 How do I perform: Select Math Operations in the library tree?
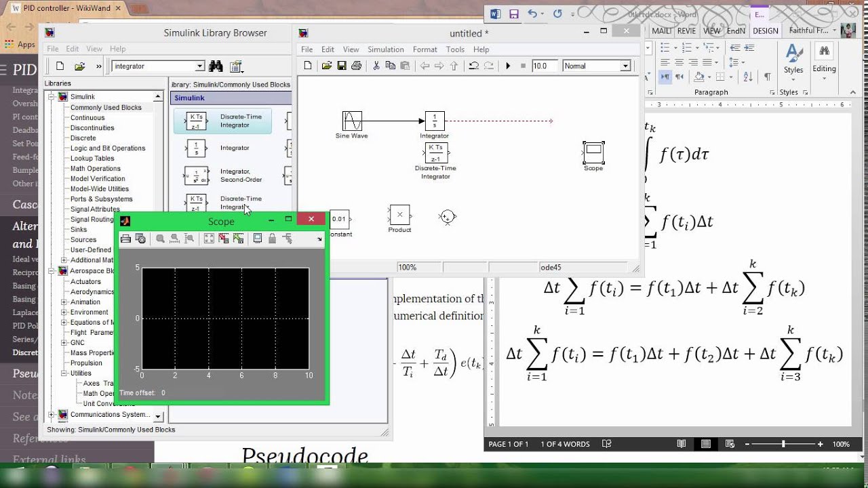pyautogui.click(x=96, y=168)
